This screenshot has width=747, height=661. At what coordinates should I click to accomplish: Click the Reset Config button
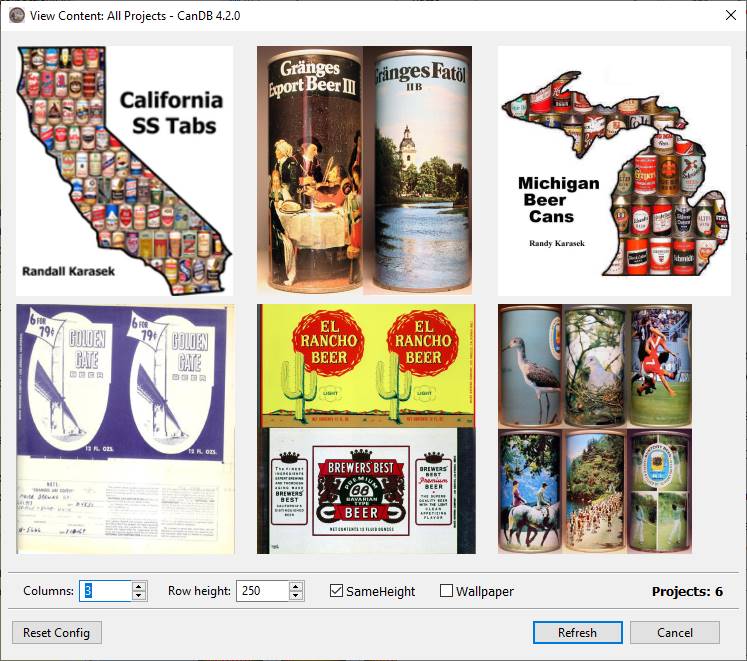tap(57, 633)
